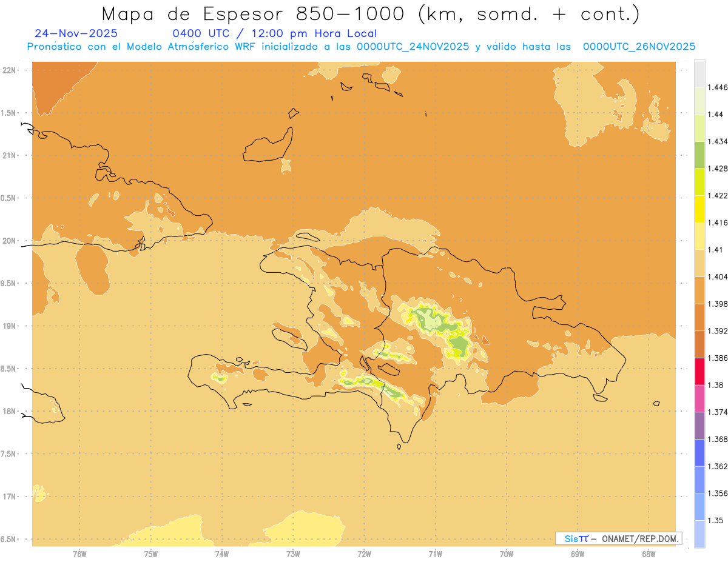Screen dimensions: 728x562
Task: Click the 17N latitude axis label
Action: tap(10, 497)
